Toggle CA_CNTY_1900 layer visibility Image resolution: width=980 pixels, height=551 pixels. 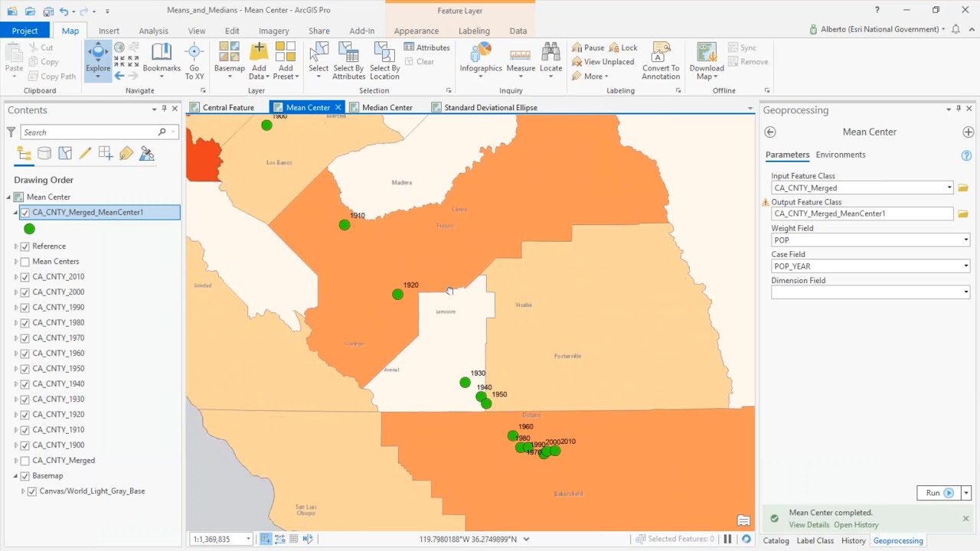(25, 445)
